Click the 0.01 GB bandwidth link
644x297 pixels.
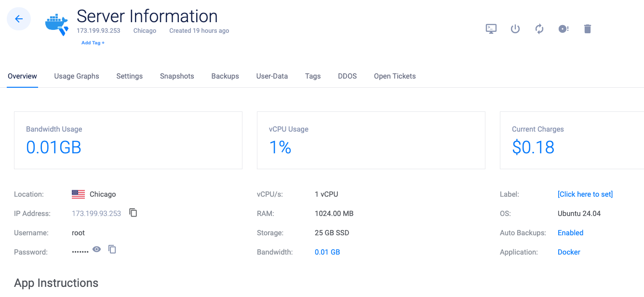[x=327, y=252]
